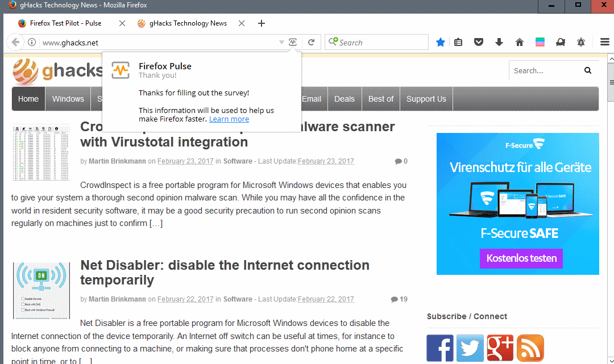The width and height of the screenshot is (614, 364).
Task: Click the Kostenlos testen button in ad
Action: click(x=522, y=258)
